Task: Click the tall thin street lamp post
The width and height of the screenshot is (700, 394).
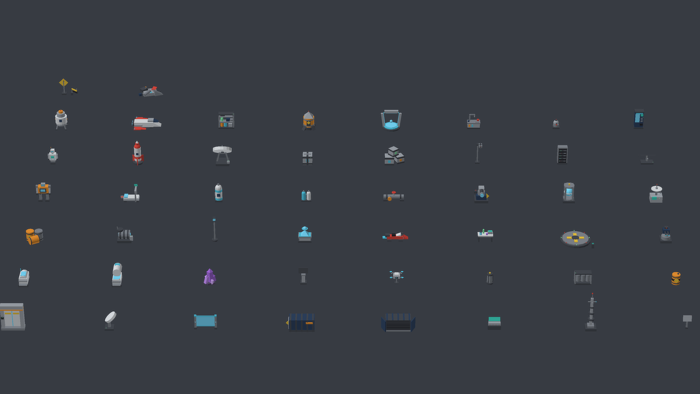Action: pyautogui.click(x=478, y=153)
